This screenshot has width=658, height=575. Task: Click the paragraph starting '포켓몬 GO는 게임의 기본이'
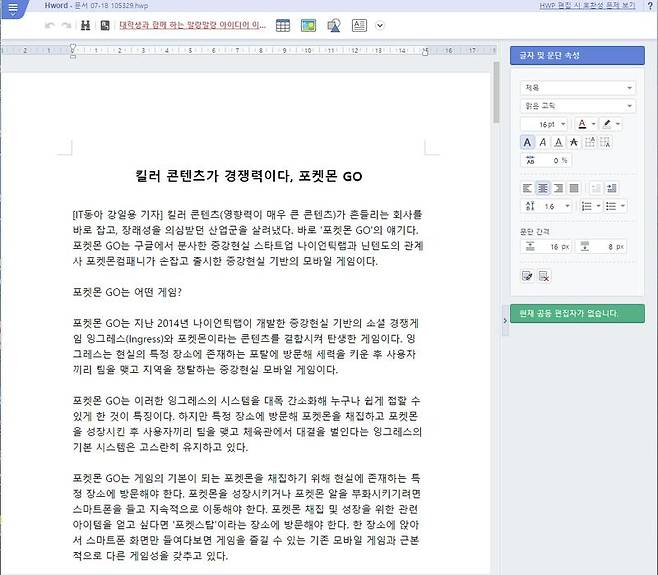point(246,517)
